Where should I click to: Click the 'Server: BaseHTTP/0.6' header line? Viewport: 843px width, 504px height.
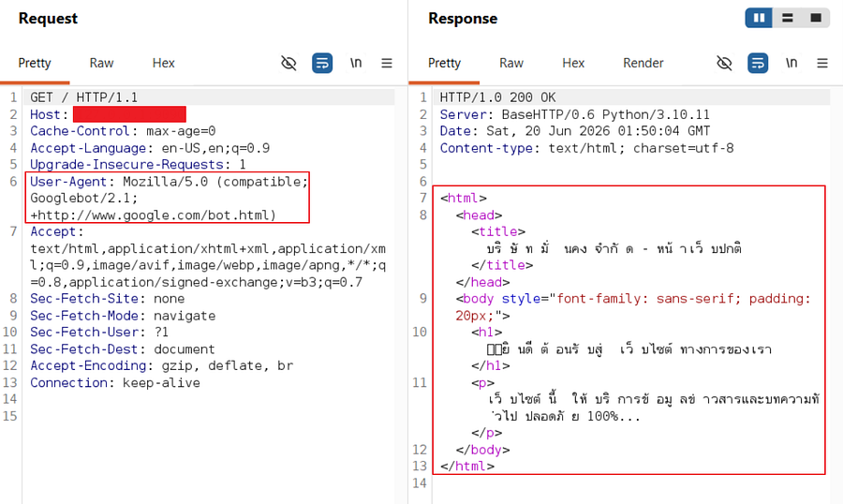[x=574, y=114]
